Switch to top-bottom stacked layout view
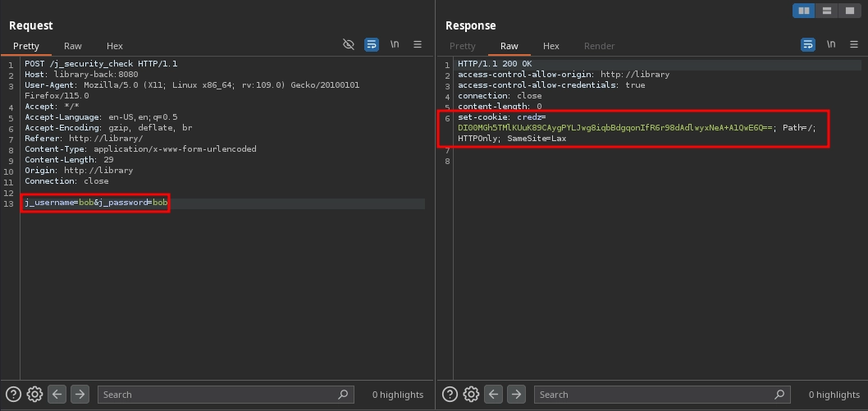Image resolution: width=868 pixels, height=411 pixels. click(827, 11)
